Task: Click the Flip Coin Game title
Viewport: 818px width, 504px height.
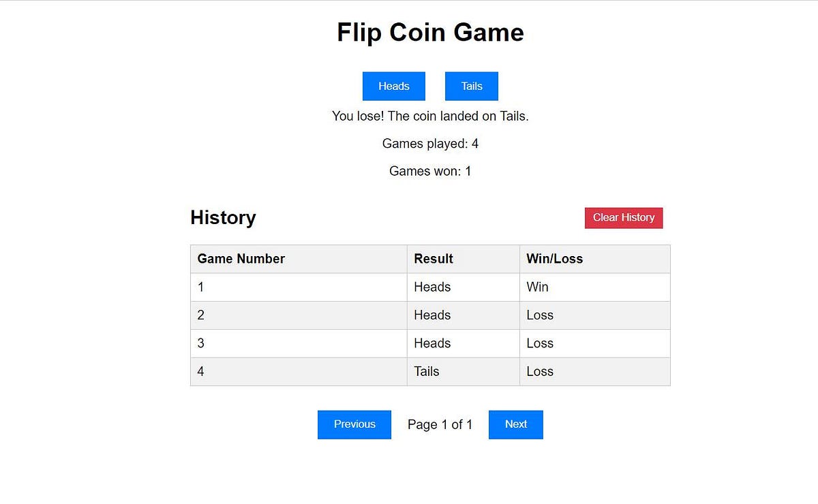Action: [x=429, y=32]
